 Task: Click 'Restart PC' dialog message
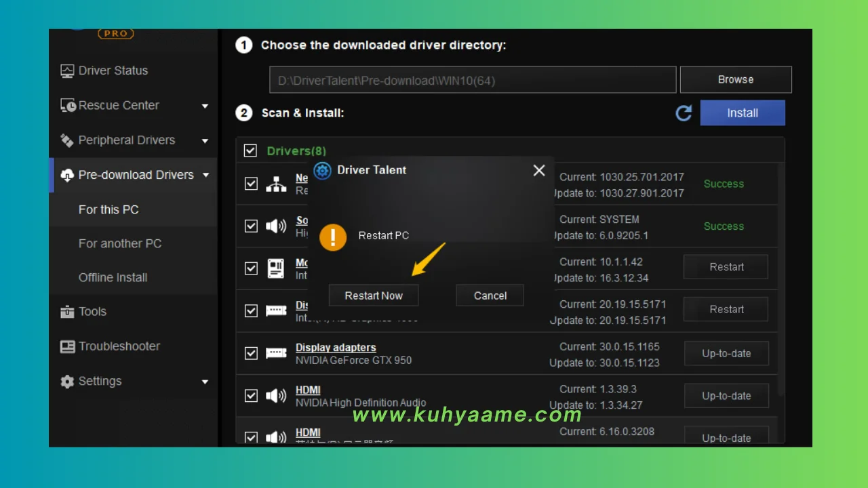(x=384, y=236)
